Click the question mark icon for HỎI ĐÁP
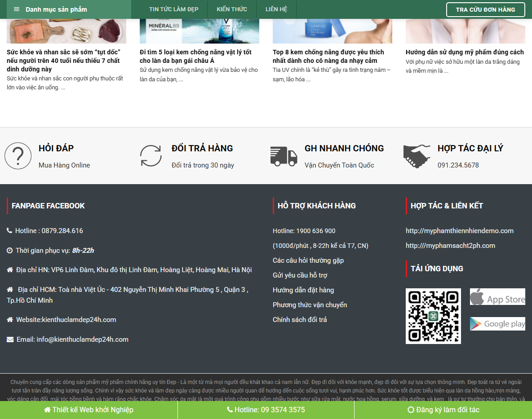 coord(18,156)
